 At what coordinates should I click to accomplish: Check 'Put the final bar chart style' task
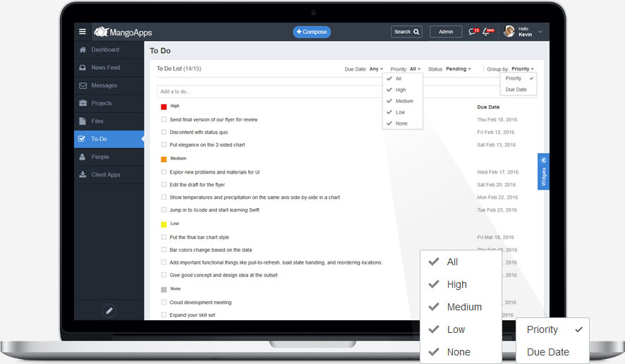tap(164, 237)
